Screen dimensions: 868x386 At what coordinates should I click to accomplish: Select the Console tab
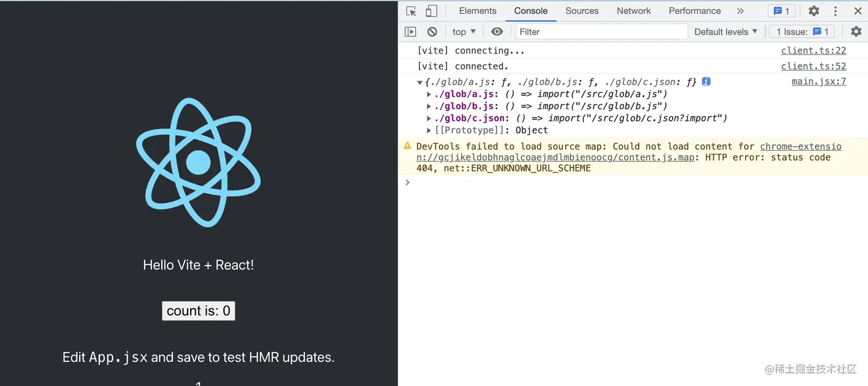tap(531, 11)
